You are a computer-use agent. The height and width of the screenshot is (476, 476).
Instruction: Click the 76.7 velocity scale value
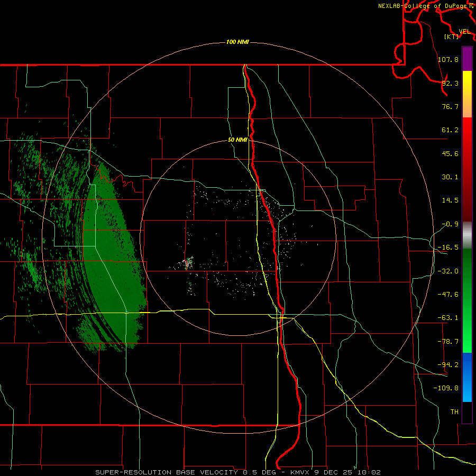(450, 106)
